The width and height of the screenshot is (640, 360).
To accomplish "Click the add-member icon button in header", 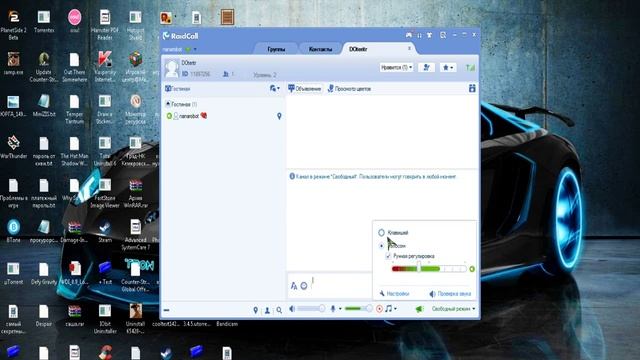I will [x=427, y=67].
